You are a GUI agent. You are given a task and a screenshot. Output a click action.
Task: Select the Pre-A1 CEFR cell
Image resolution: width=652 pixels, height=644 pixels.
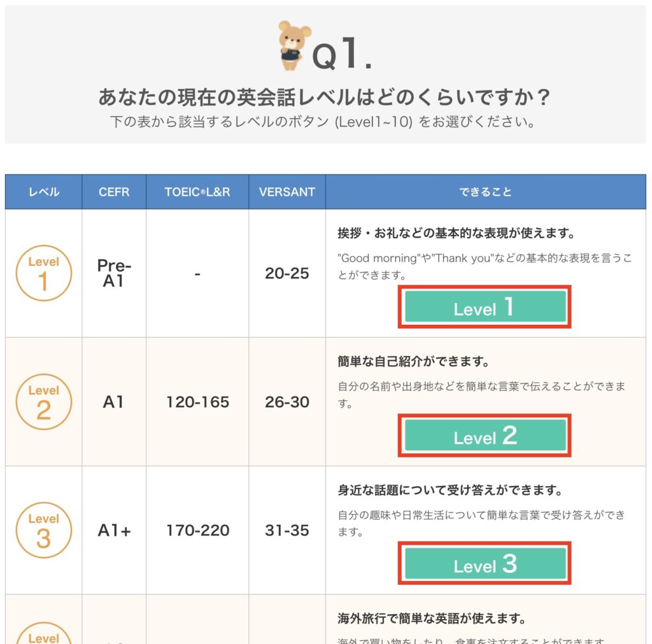tap(113, 272)
